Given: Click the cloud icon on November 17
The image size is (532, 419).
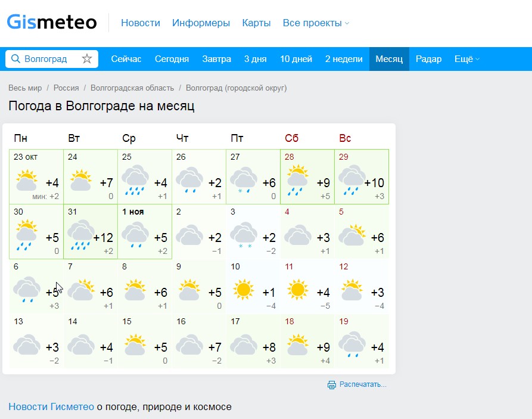Looking at the screenshot, I should coord(243,344).
